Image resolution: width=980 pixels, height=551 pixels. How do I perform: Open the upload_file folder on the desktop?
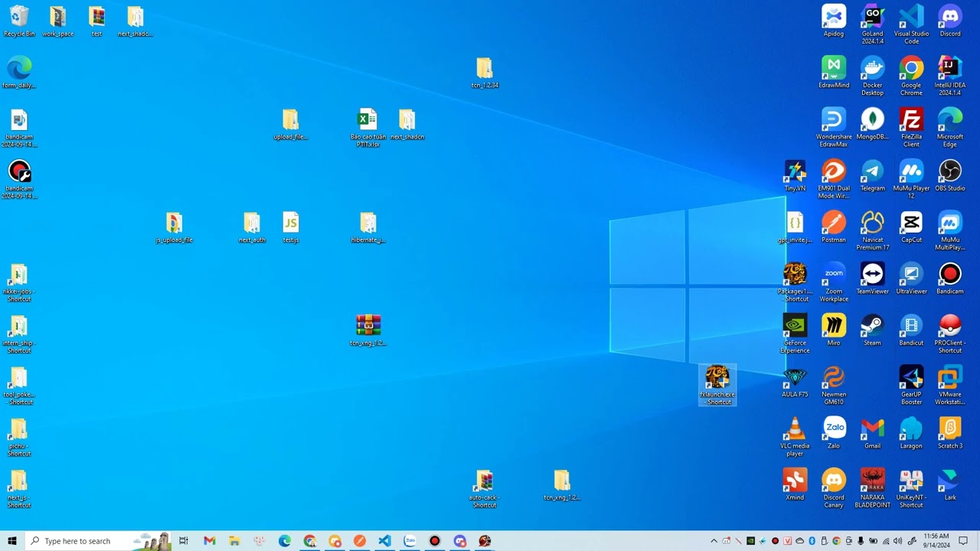290,124
